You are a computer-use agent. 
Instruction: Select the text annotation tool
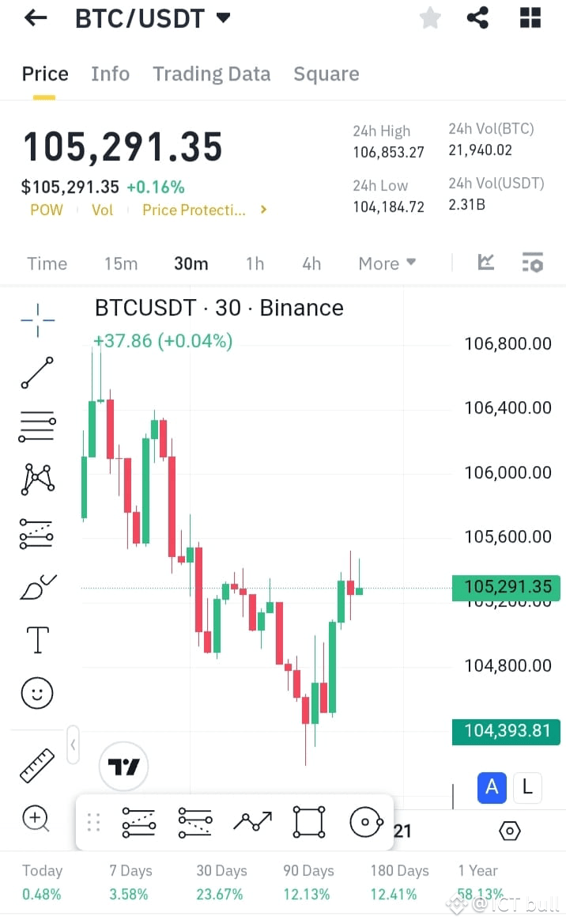(x=36, y=640)
